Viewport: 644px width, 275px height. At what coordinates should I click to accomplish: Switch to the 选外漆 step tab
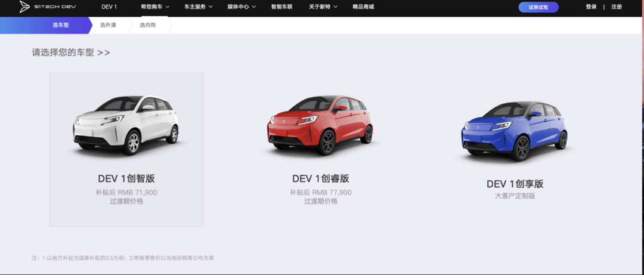point(108,25)
